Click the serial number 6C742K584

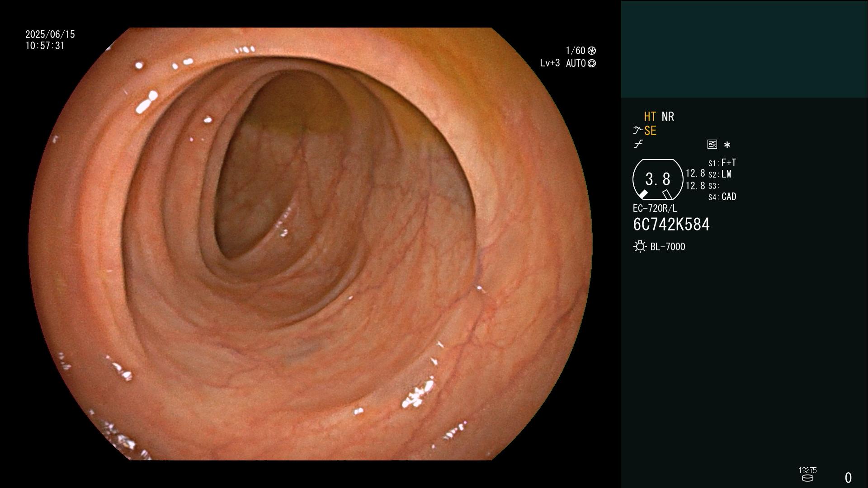[671, 225]
